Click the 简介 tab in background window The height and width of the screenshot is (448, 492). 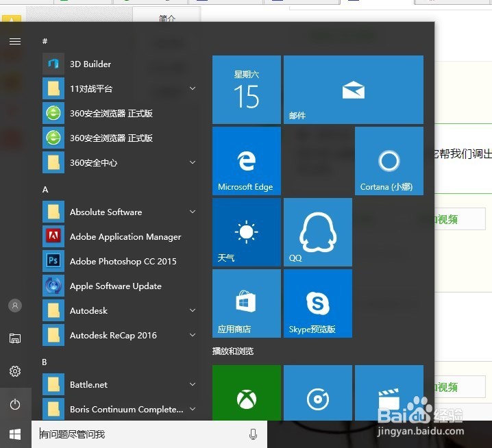click(x=167, y=18)
